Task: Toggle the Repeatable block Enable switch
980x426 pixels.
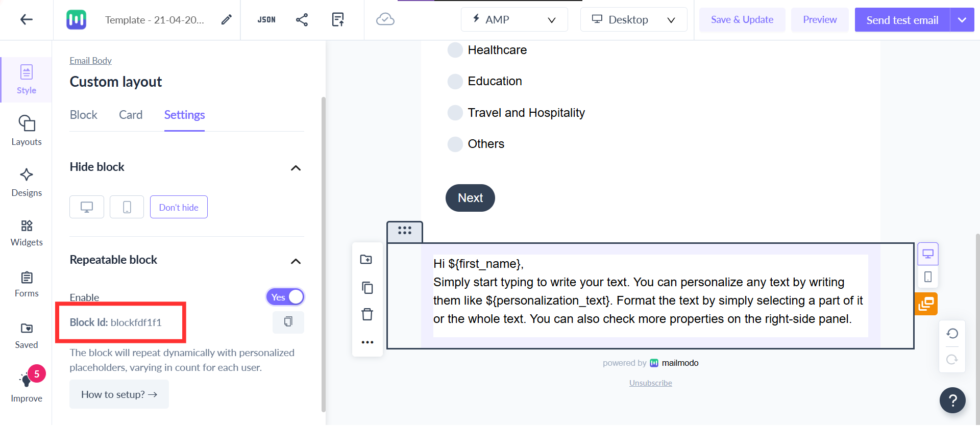Action: (285, 297)
